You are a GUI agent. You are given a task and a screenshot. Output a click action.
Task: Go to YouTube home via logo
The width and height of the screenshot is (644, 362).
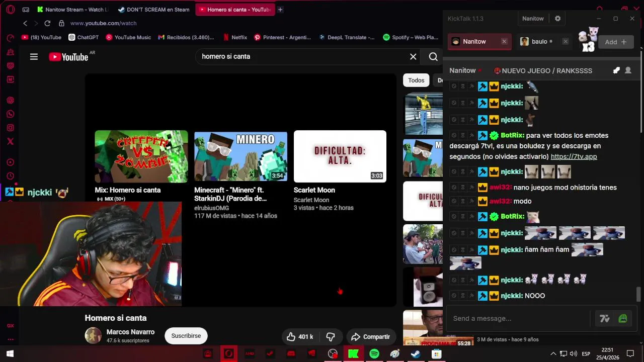[68, 57]
